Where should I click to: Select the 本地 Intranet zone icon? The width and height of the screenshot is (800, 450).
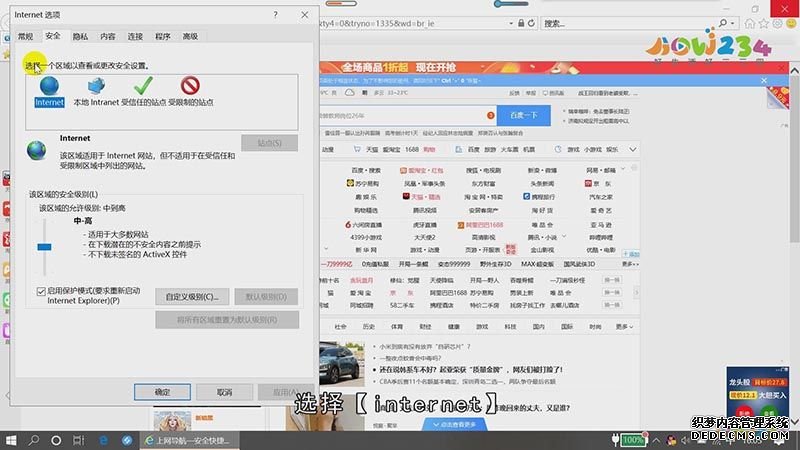[96, 86]
